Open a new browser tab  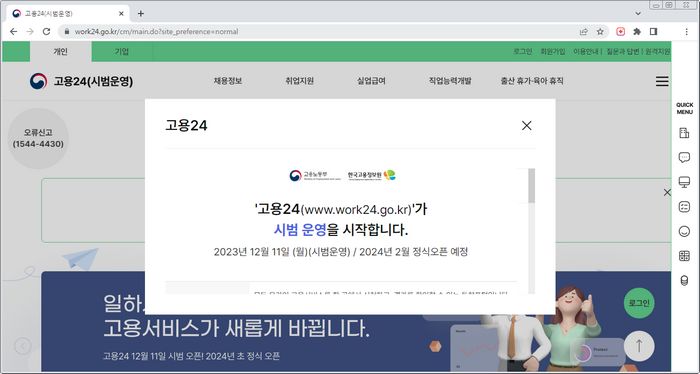pos(141,13)
